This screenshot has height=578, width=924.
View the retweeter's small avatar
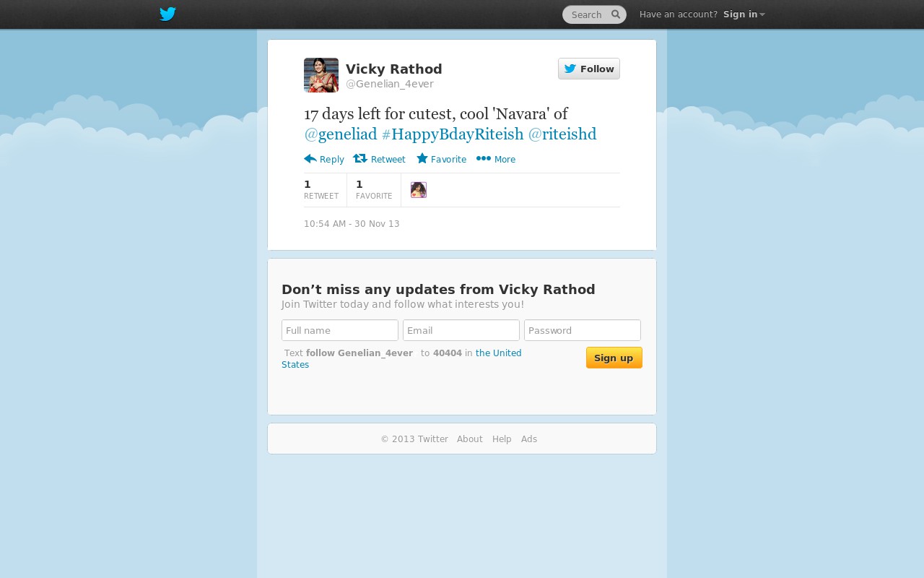(419, 190)
